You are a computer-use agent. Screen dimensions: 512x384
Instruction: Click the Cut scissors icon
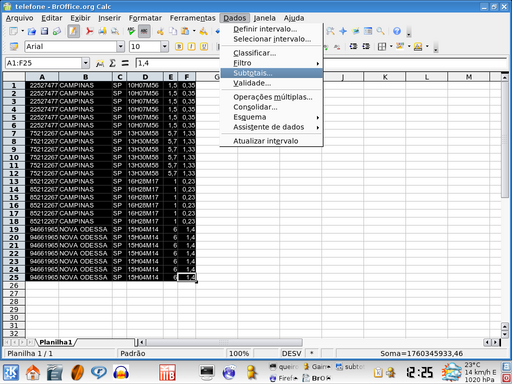(x=160, y=31)
